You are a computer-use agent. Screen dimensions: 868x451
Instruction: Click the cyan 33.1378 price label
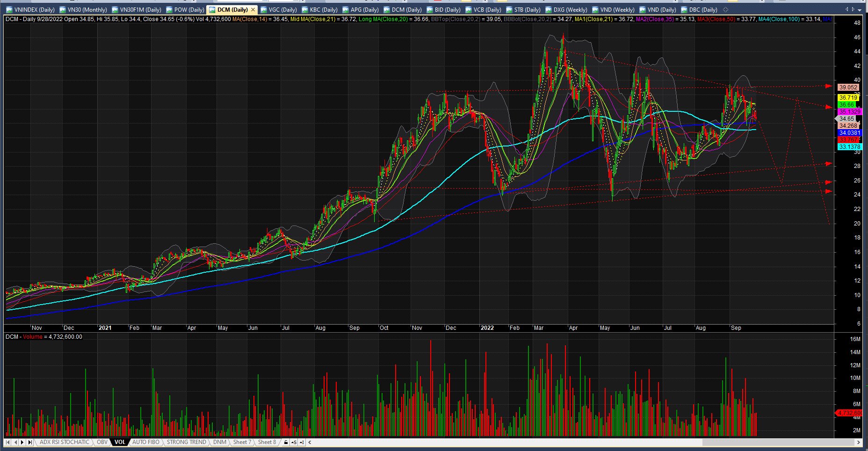[849, 147]
